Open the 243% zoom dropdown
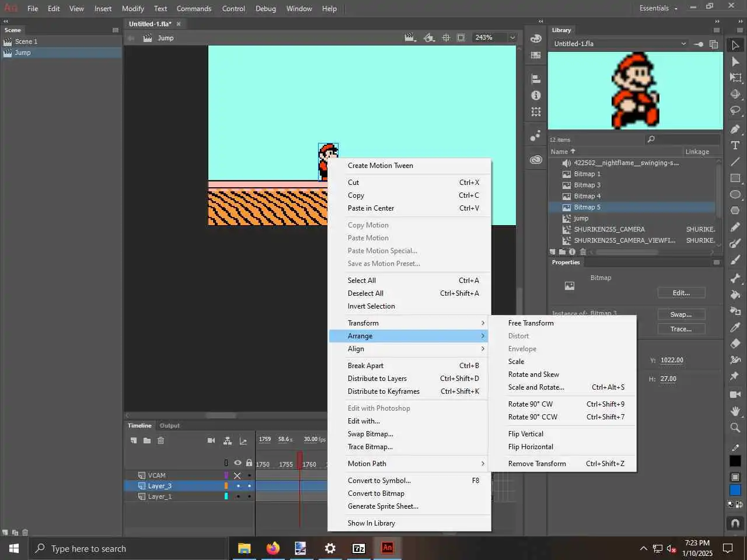Image resolution: width=747 pixels, height=560 pixels. [512, 37]
